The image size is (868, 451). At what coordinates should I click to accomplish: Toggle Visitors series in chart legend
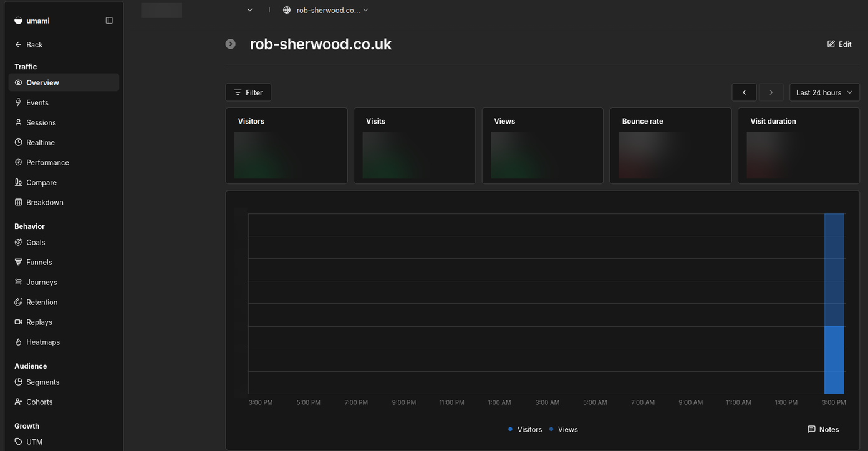click(525, 429)
